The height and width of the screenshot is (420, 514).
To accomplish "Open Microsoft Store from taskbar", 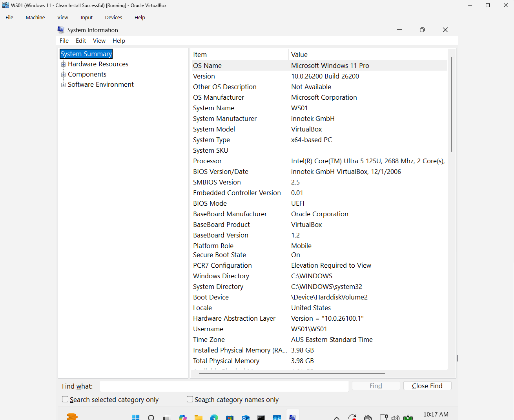I will [x=230, y=418].
